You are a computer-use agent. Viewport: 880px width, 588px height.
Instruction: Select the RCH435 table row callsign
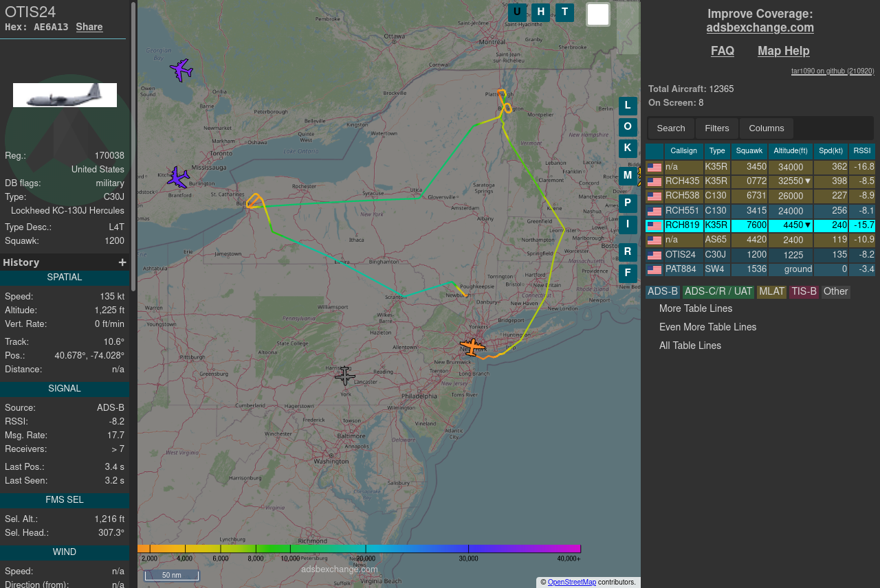(x=684, y=182)
